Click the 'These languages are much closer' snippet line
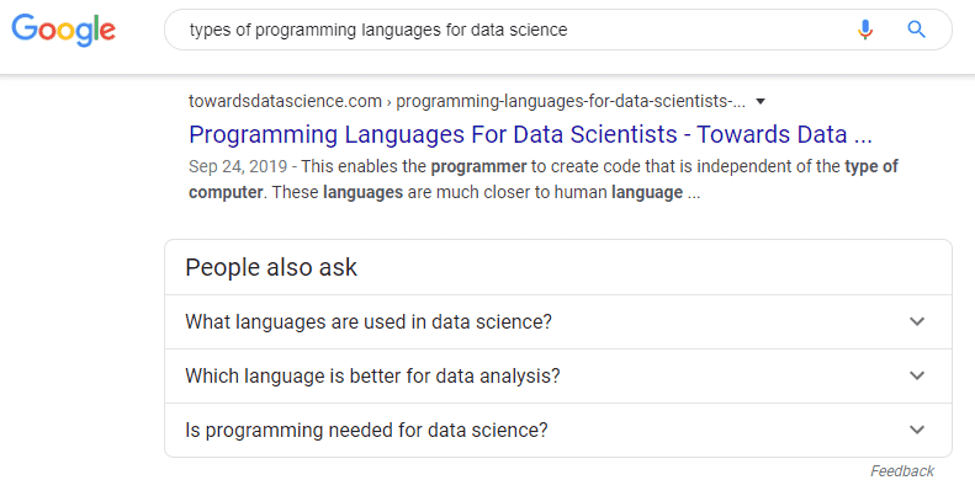This screenshot has width=975, height=496. pos(480,192)
